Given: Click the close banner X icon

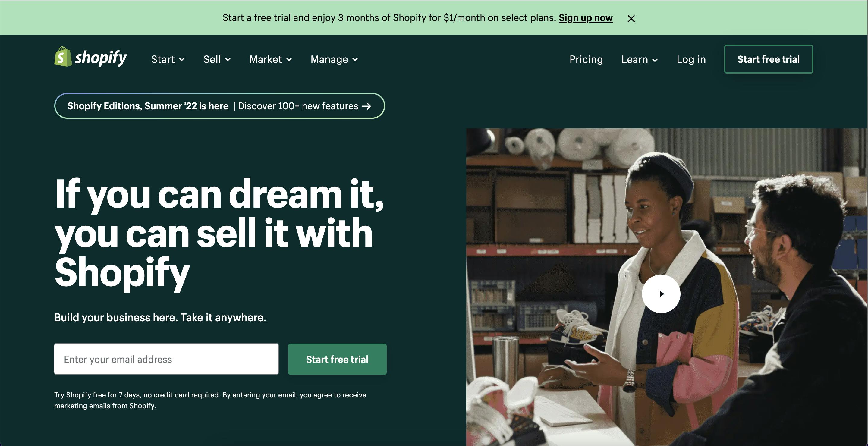Looking at the screenshot, I should 630,18.
